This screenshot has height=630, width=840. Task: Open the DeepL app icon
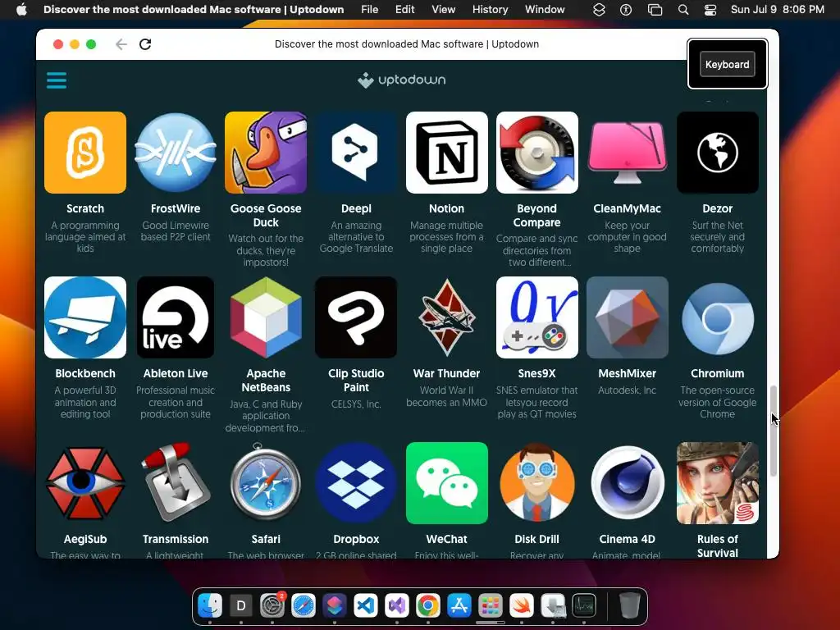[x=356, y=153]
